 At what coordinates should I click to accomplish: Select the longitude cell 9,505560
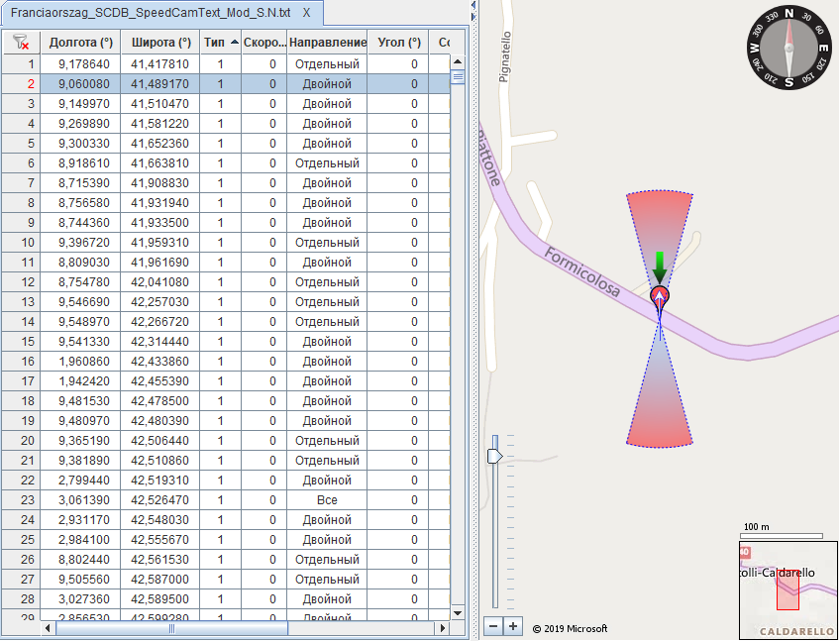click(x=80, y=580)
